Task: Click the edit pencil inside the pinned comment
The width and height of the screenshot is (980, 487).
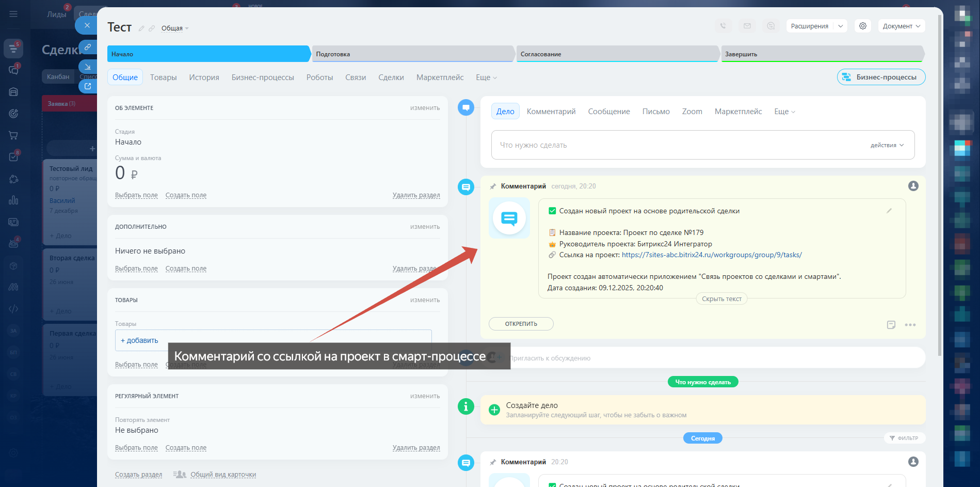Action: (x=889, y=211)
